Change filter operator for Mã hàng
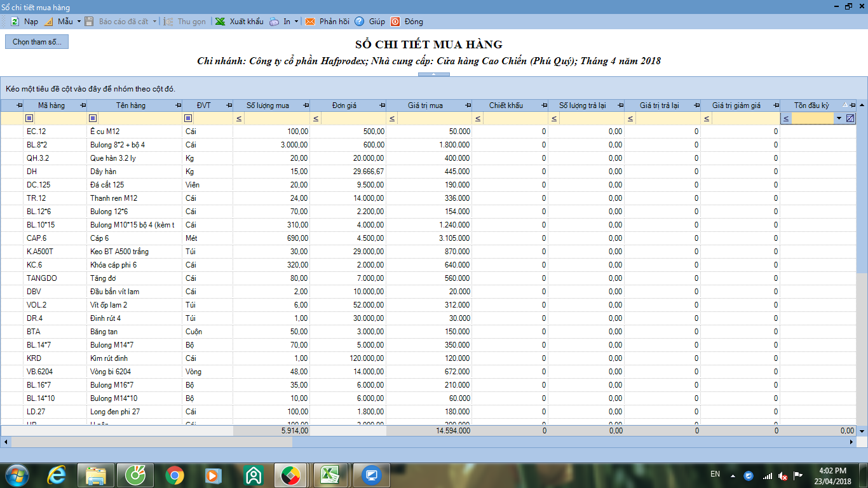Image resolution: width=868 pixels, height=488 pixels. pyautogui.click(x=29, y=118)
